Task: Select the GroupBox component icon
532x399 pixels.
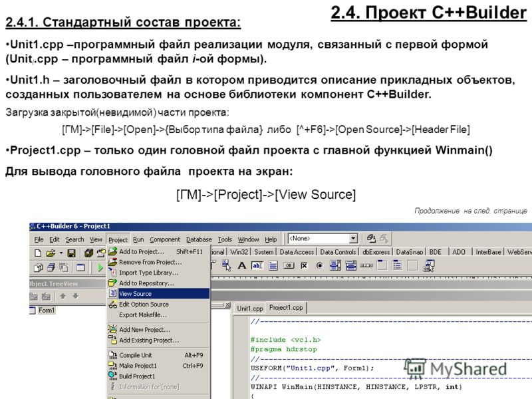Action: (x=382, y=265)
